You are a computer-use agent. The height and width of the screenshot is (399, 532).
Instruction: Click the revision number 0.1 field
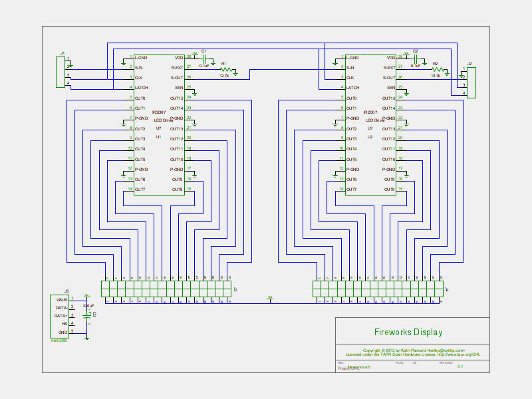click(460, 366)
